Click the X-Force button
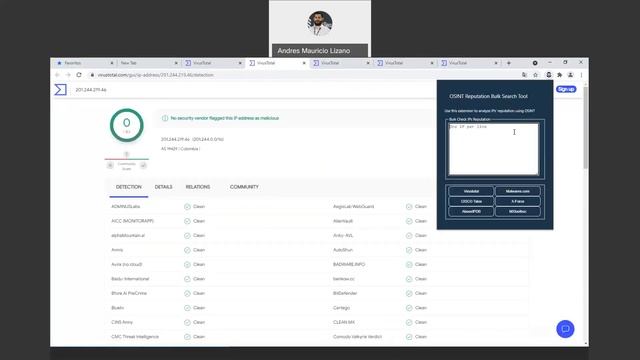Screen dimensions: 640x360 point(518,201)
